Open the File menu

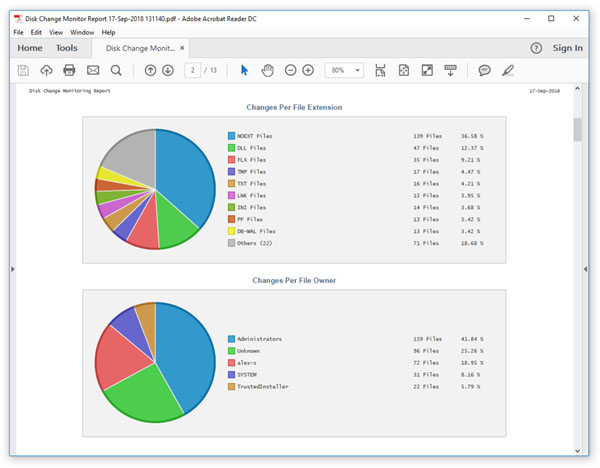tap(18, 33)
